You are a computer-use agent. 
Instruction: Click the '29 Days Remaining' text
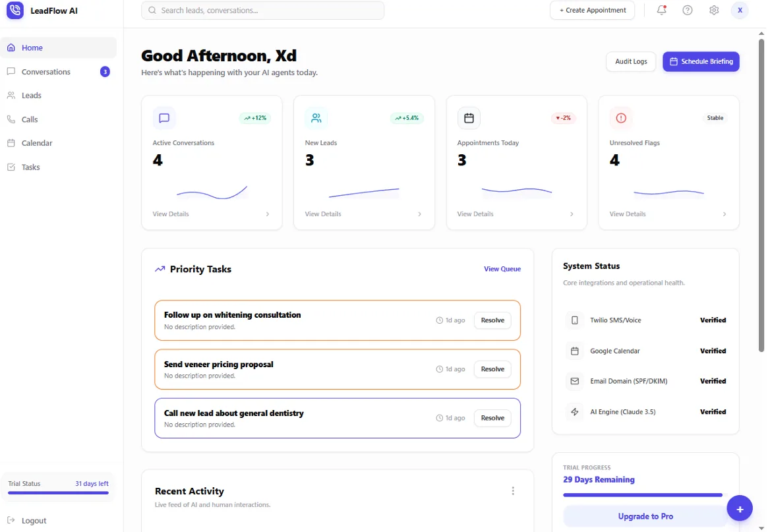coord(599,479)
